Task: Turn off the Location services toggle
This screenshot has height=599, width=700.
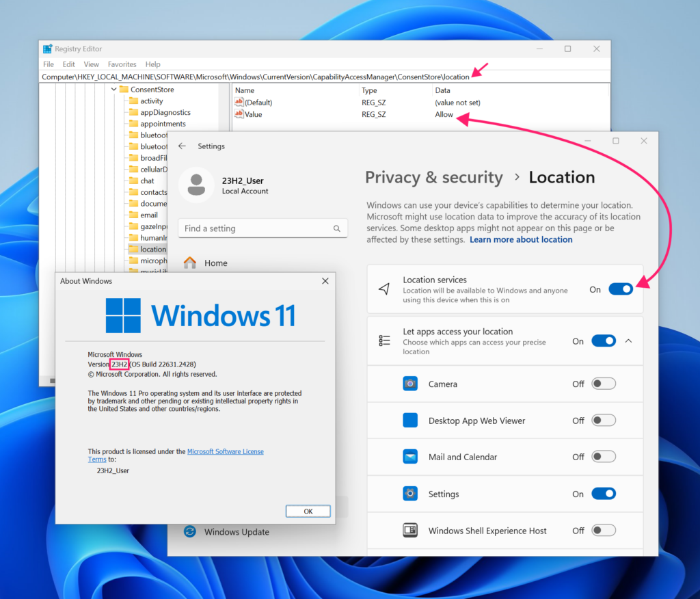Action: [621, 289]
